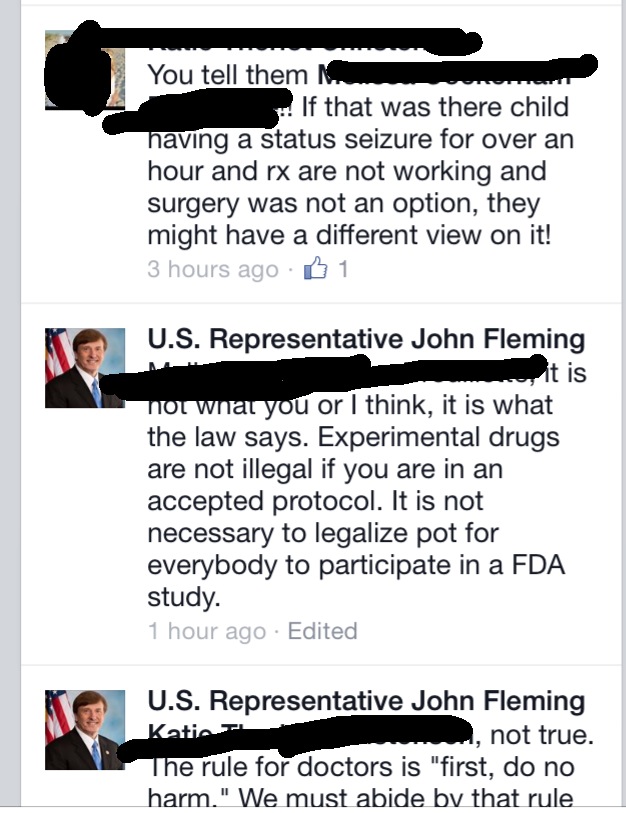
Task: Click the redacted name after "You tell them"
Action: click(450, 74)
